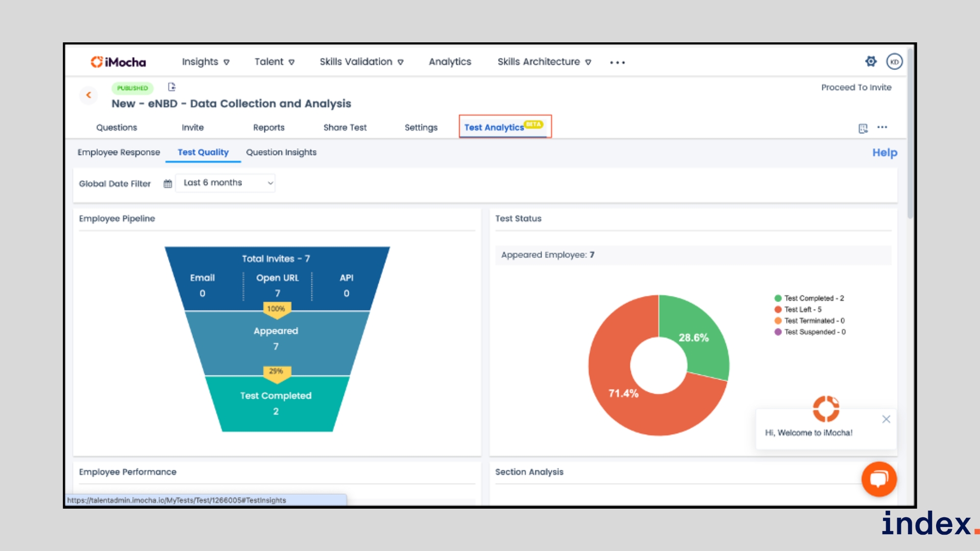Click the calendar icon near date filter

pos(167,184)
